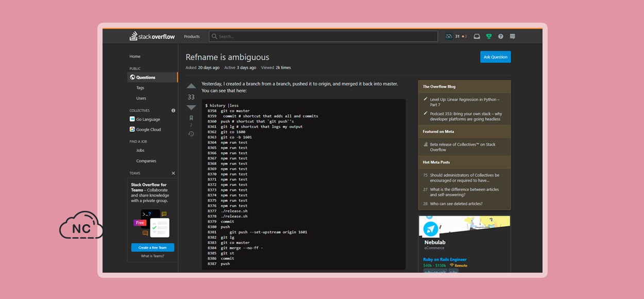Click the meta icon beside Beta release of Collectives
644x299 pixels.
(425, 144)
